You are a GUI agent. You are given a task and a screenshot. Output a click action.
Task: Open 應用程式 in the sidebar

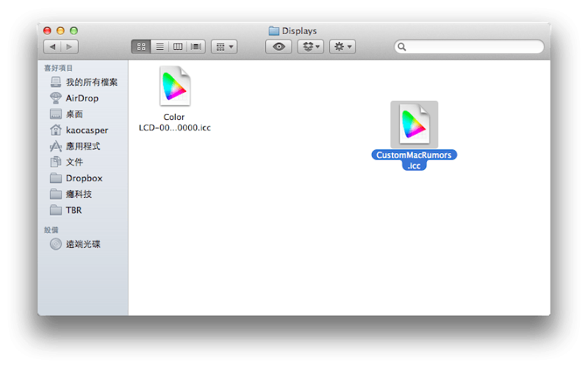click(83, 146)
